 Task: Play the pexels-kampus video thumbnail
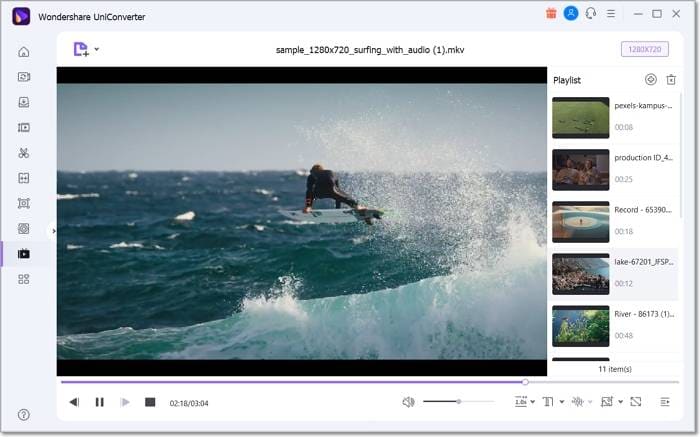pos(580,117)
